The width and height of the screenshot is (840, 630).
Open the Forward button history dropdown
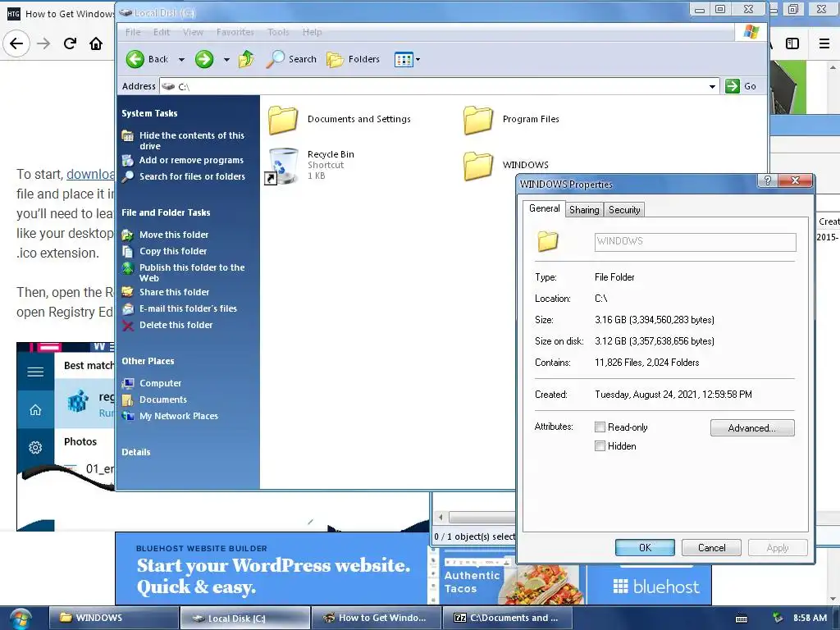(x=226, y=59)
